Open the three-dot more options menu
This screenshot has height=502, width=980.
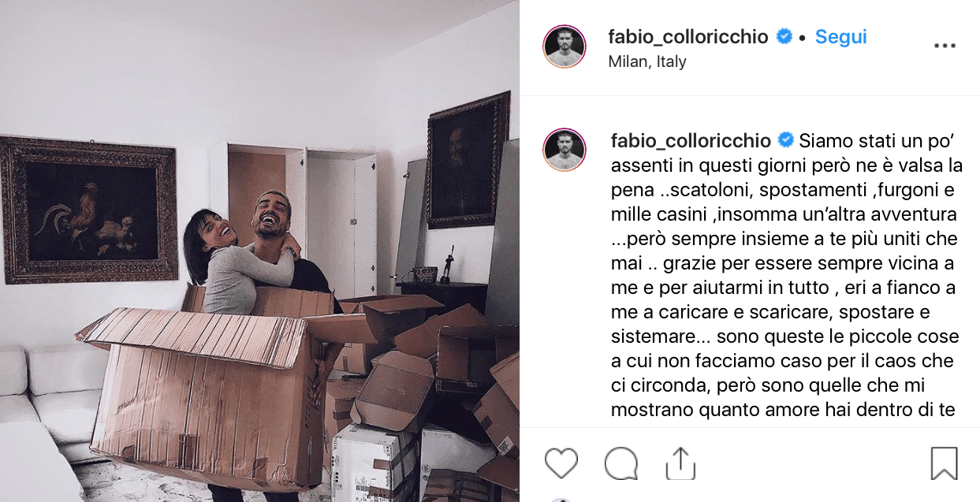tap(945, 46)
